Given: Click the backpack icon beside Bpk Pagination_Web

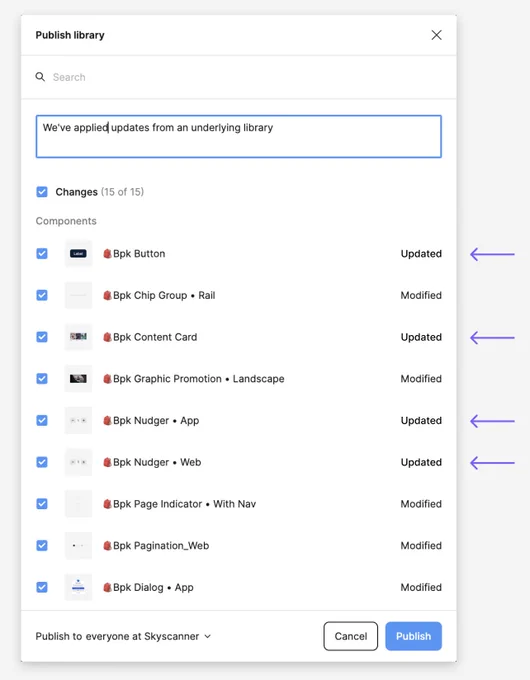Looking at the screenshot, I should [x=107, y=546].
